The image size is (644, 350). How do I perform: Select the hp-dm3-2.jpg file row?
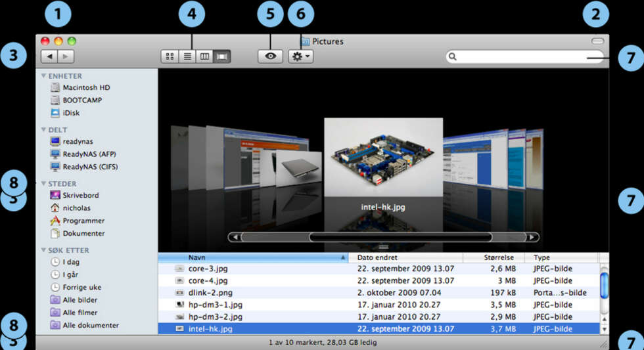(379, 317)
